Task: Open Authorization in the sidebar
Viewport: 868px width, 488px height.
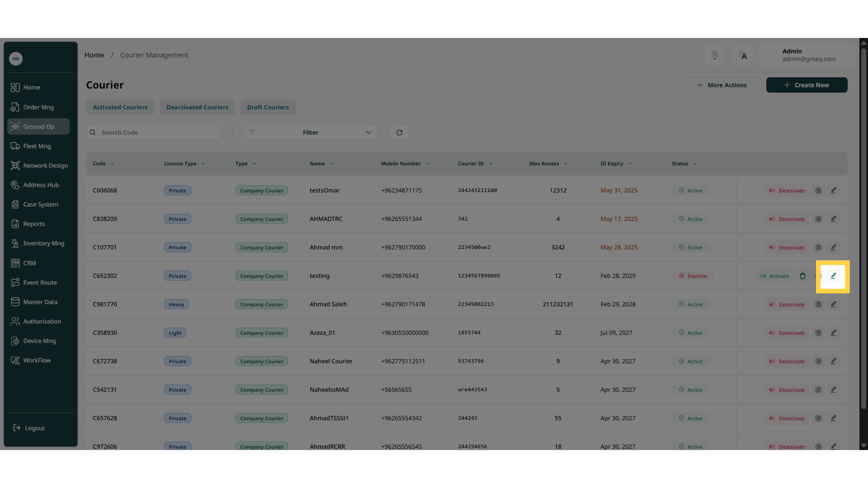Action: pyautogui.click(x=38, y=321)
